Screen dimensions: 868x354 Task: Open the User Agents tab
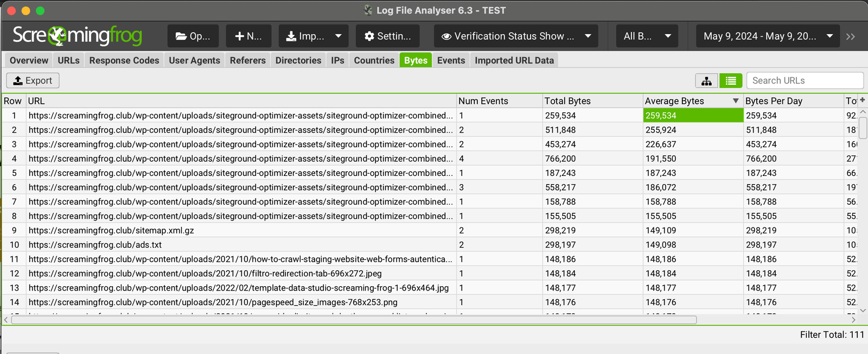click(194, 60)
